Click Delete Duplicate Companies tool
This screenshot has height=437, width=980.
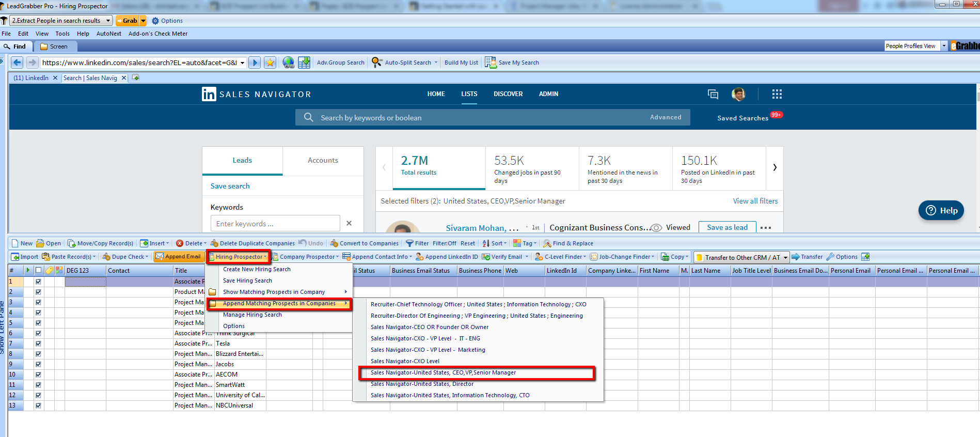pos(252,243)
